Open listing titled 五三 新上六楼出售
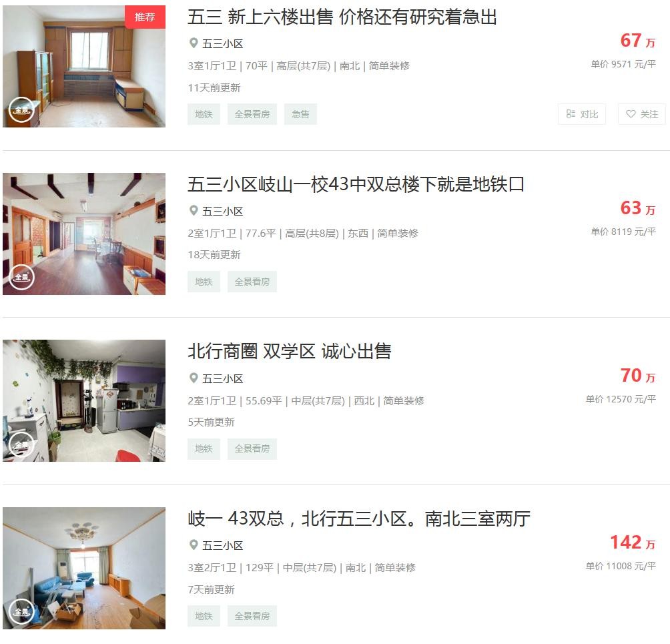Viewport: 670px width, 644px height. pos(342,17)
